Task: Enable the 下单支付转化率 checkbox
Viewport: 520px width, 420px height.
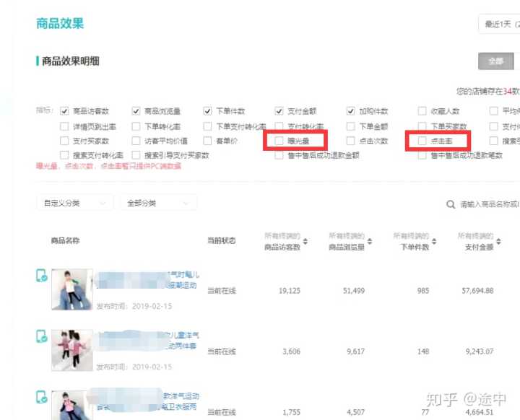Action: coord(207,126)
